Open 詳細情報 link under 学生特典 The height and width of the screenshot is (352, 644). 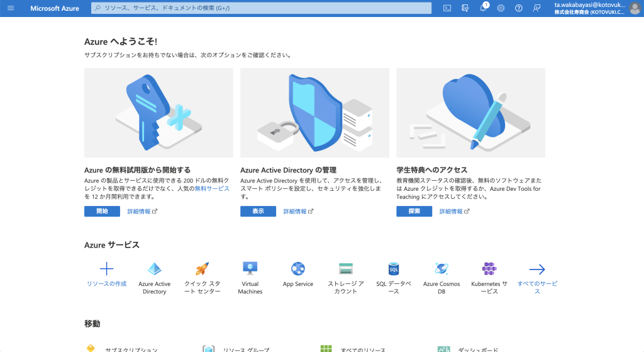(454, 212)
